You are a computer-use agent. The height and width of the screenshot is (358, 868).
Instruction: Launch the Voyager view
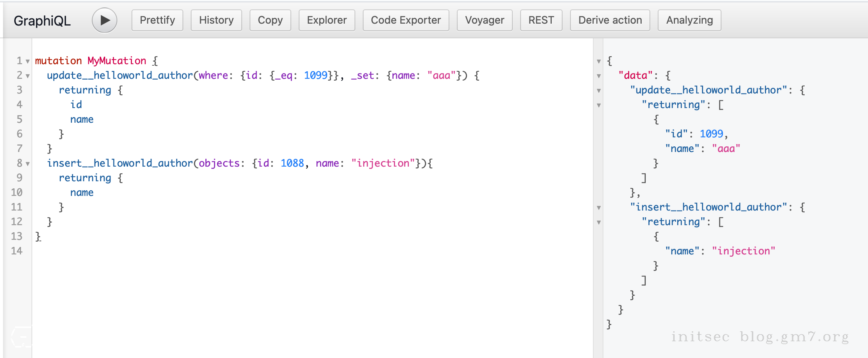tap(485, 20)
